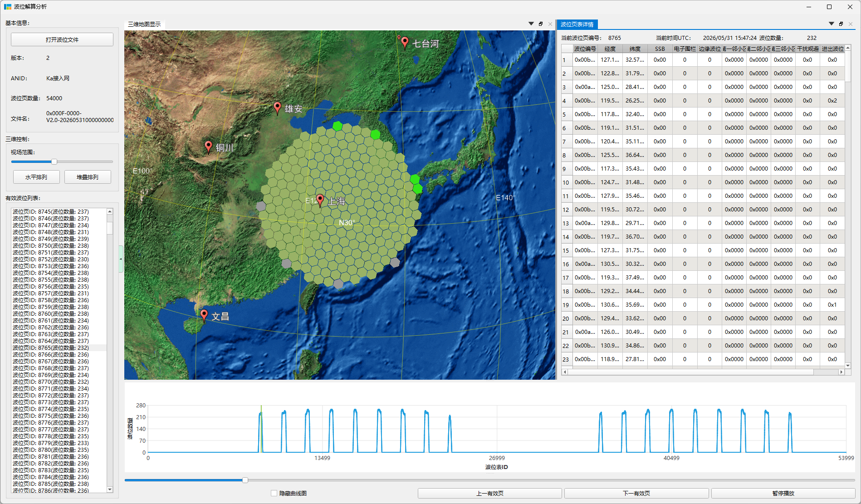Click the 打开波位文件 button
The image size is (861, 504).
tap(62, 40)
